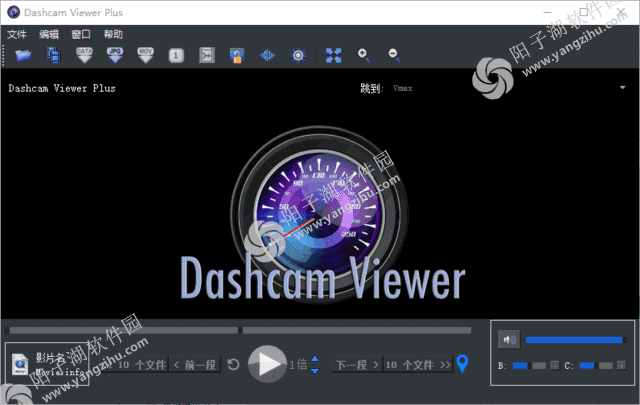The image size is (640, 405).
Task: Click the open movie folder icon
Action: coord(23,55)
